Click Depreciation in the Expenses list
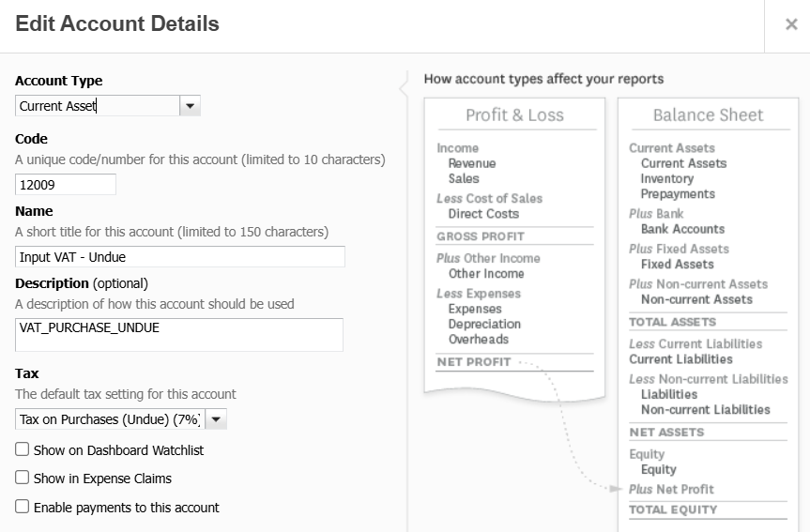 484,324
